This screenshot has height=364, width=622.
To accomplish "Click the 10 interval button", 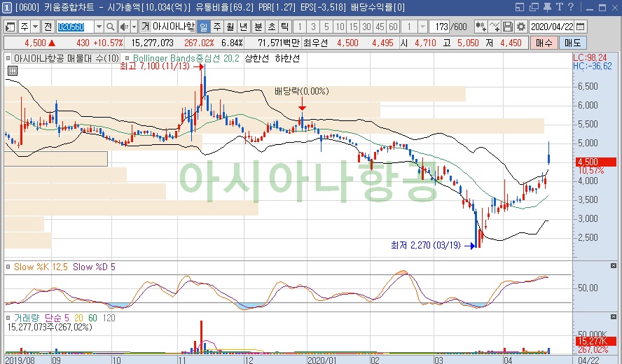I will [340, 27].
